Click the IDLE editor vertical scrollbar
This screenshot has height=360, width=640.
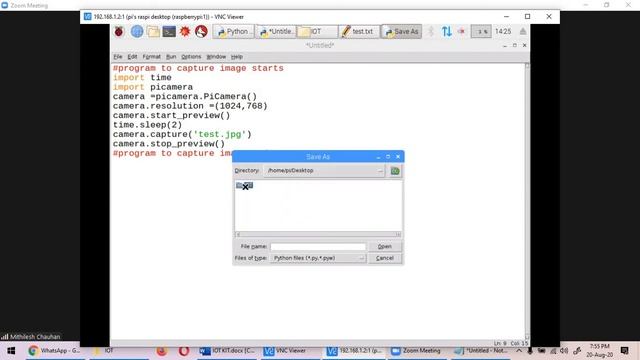click(527, 201)
